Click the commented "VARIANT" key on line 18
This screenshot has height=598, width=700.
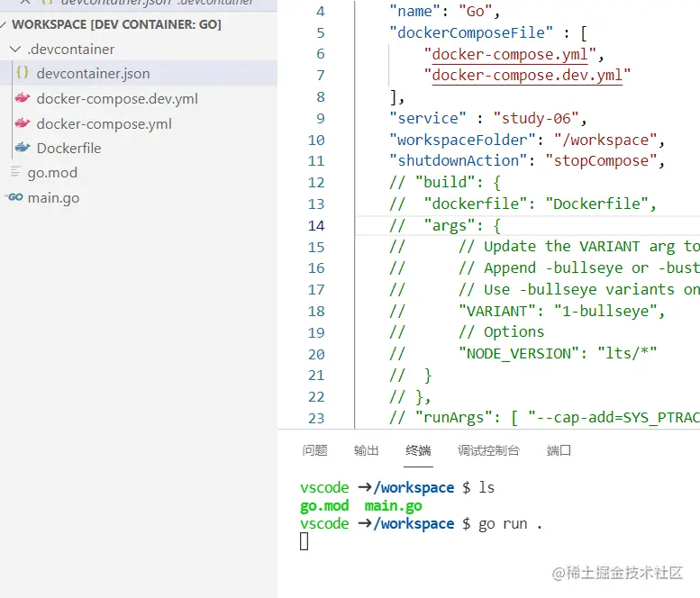click(497, 311)
